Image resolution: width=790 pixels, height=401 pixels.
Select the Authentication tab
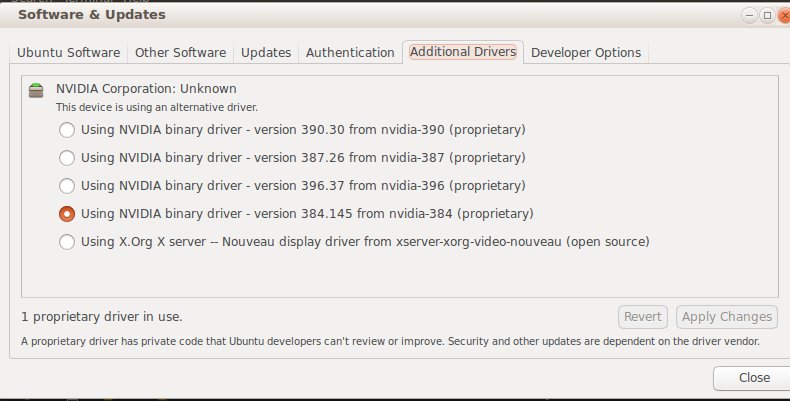(350, 53)
